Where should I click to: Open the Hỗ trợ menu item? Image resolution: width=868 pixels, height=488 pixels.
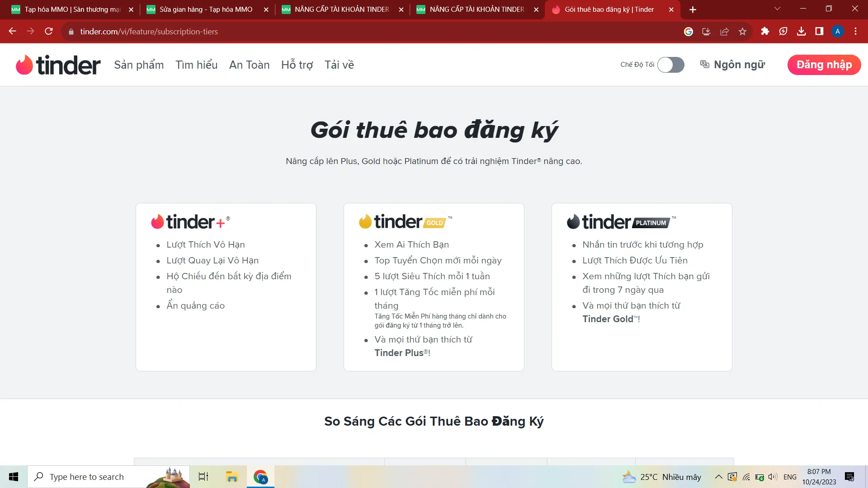click(x=297, y=65)
